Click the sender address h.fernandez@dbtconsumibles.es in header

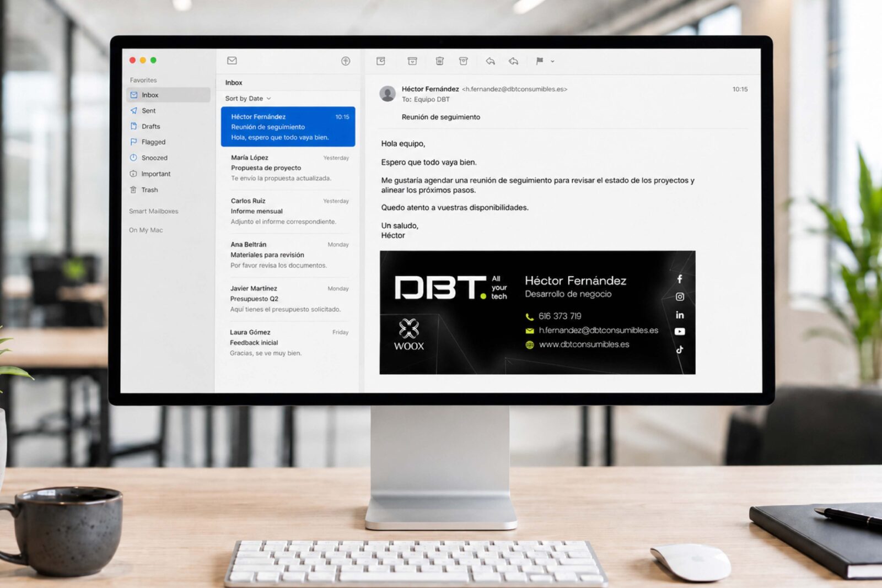tap(515, 89)
